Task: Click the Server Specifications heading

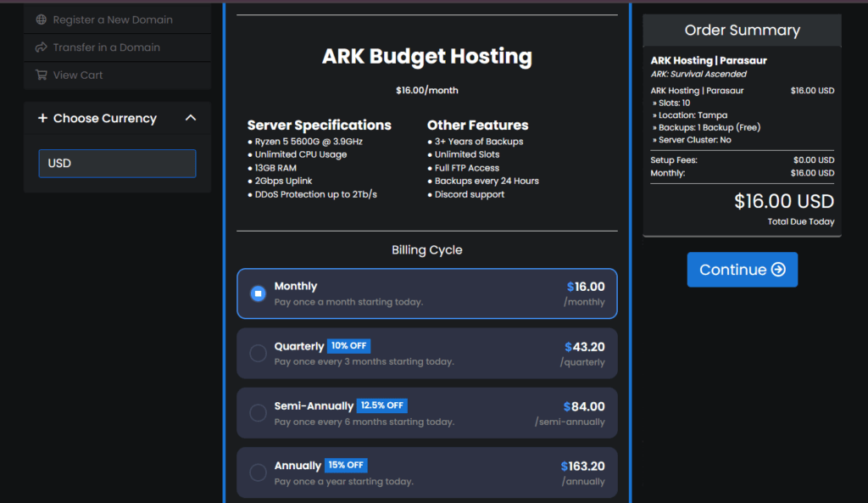Action: pyautogui.click(x=320, y=126)
